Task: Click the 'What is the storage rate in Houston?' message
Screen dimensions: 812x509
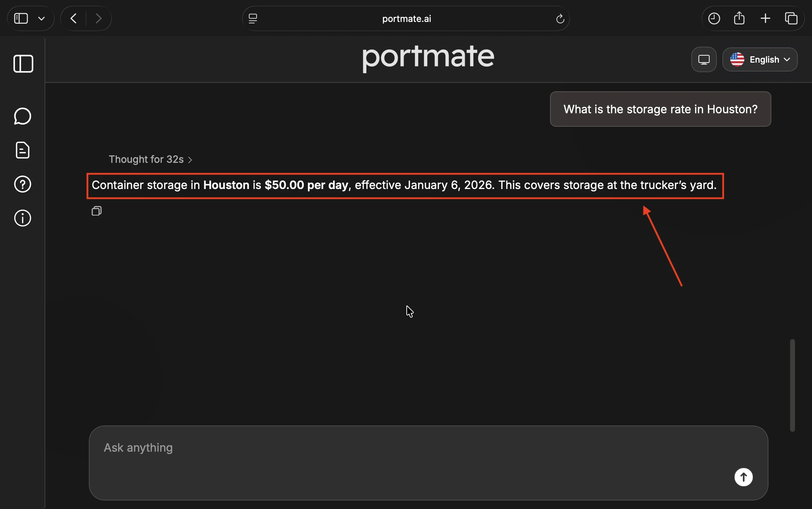Action: click(x=661, y=109)
